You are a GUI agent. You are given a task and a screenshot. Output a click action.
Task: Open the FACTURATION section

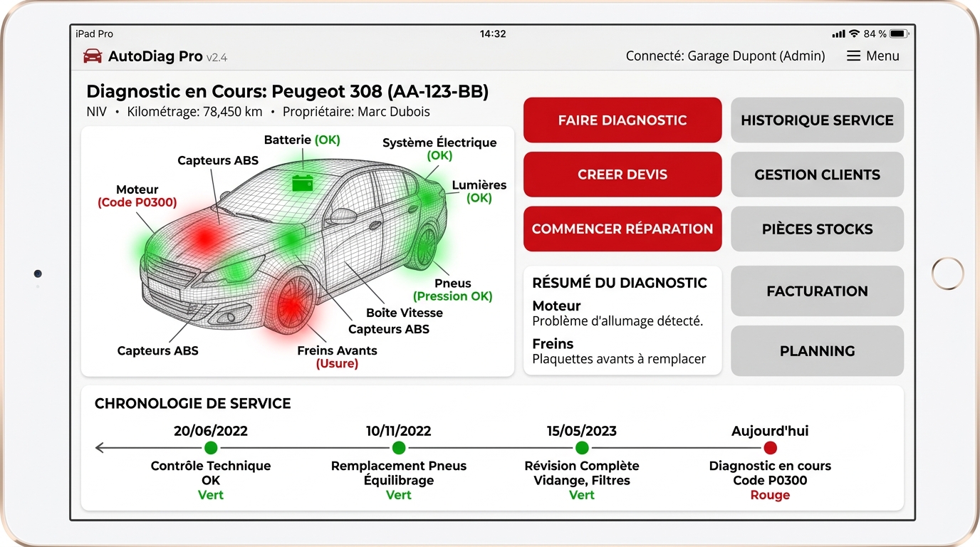tap(817, 291)
